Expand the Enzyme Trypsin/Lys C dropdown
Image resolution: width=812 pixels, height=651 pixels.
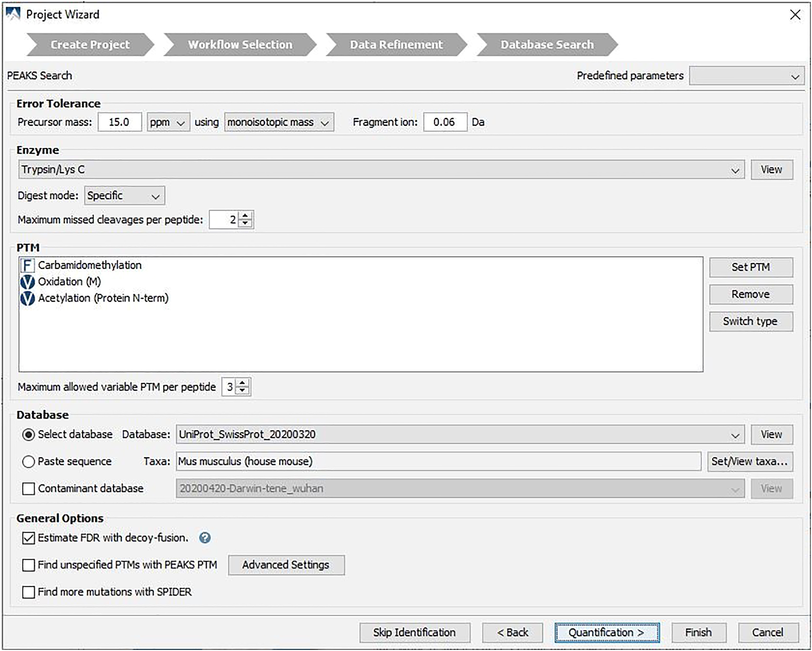click(734, 170)
